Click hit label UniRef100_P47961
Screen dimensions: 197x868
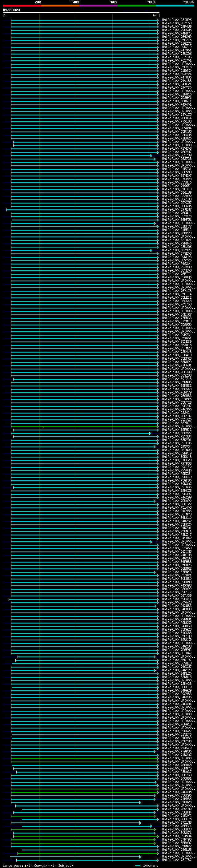pyautogui.click(x=176, y=50)
